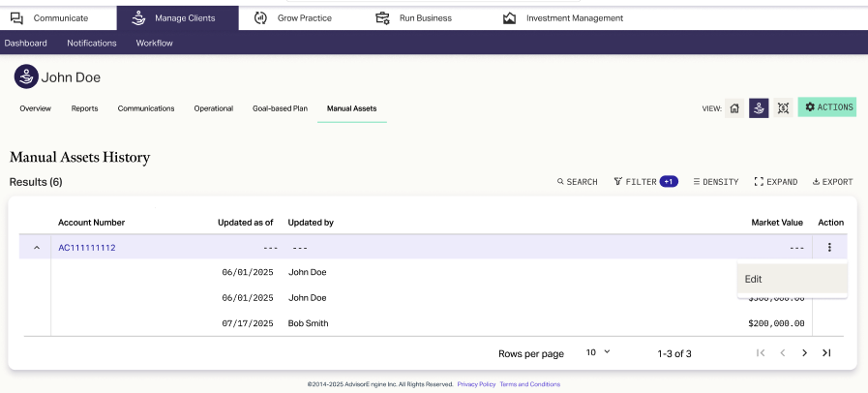Select the account focus view icon
Image resolution: width=868 pixels, height=393 pixels.
[x=783, y=108]
